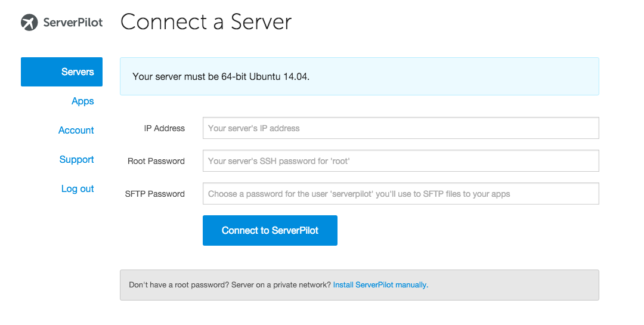Open the Servers section in sidebar

[61, 72]
